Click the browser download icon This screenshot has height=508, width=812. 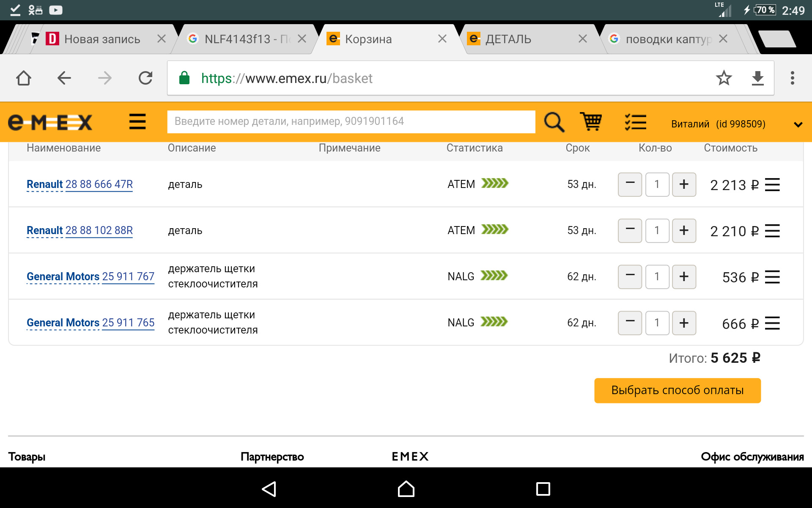(757, 78)
